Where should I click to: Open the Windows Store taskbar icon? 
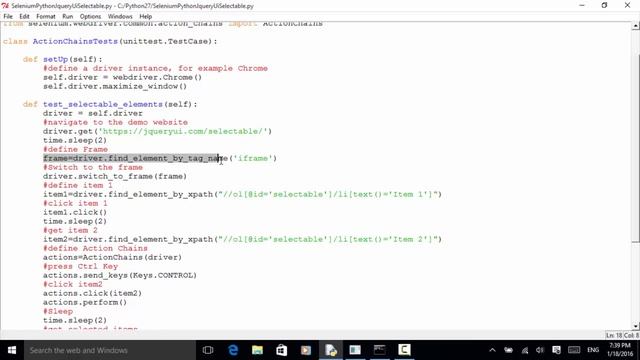click(x=282, y=350)
